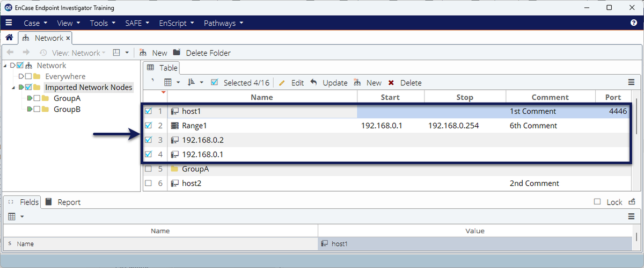644x268 pixels.
Task: Close the Network tab
Action: pyautogui.click(x=68, y=38)
